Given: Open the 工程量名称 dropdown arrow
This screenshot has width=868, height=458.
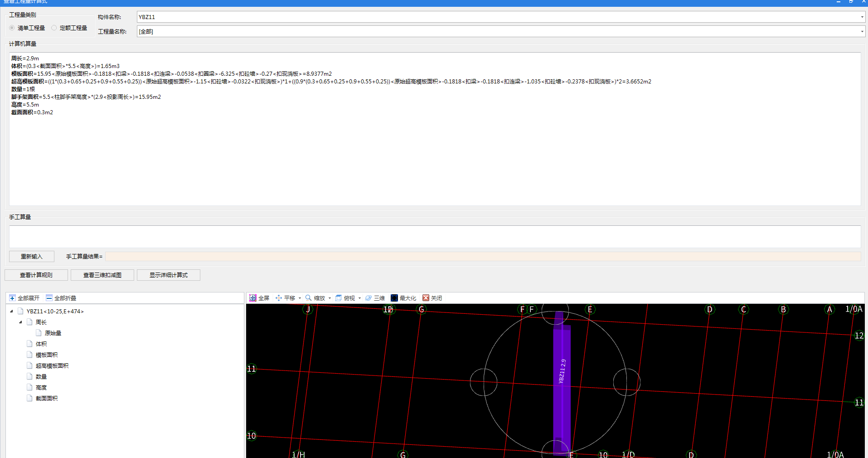Looking at the screenshot, I should (862, 32).
